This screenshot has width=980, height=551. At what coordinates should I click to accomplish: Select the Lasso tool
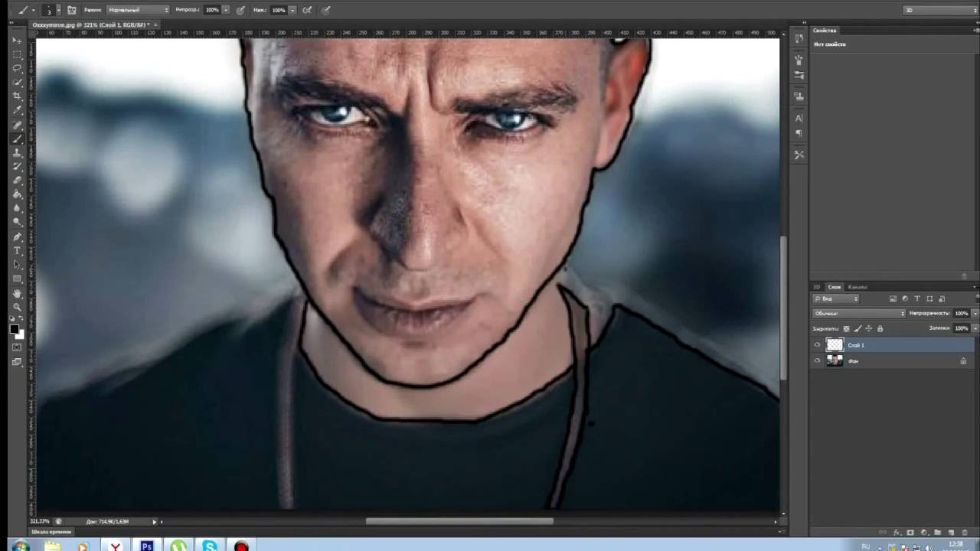click(17, 67)
